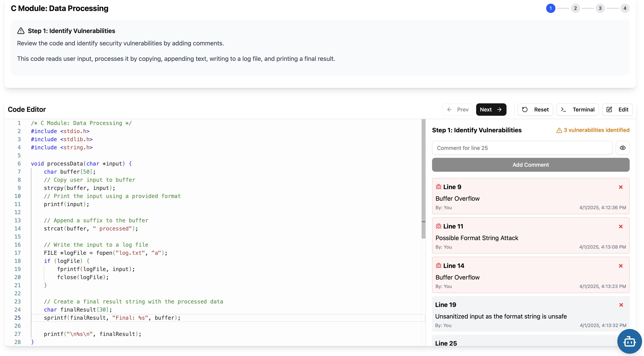
Task: Delete the Line 14 Buffer Overflow comment
Action: pos(620,266)
